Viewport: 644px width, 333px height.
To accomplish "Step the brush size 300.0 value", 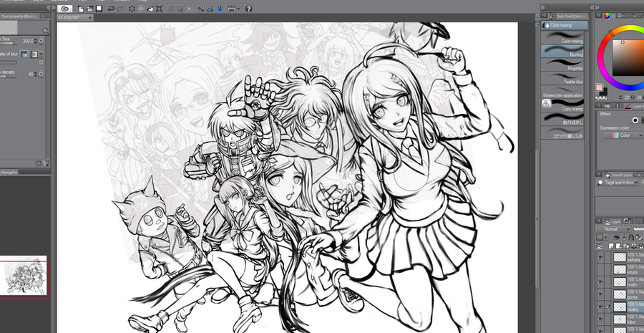I will [36, 41].
